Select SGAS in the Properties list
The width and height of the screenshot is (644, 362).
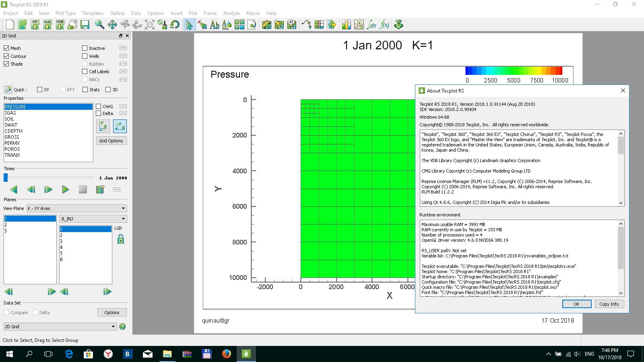48,113
